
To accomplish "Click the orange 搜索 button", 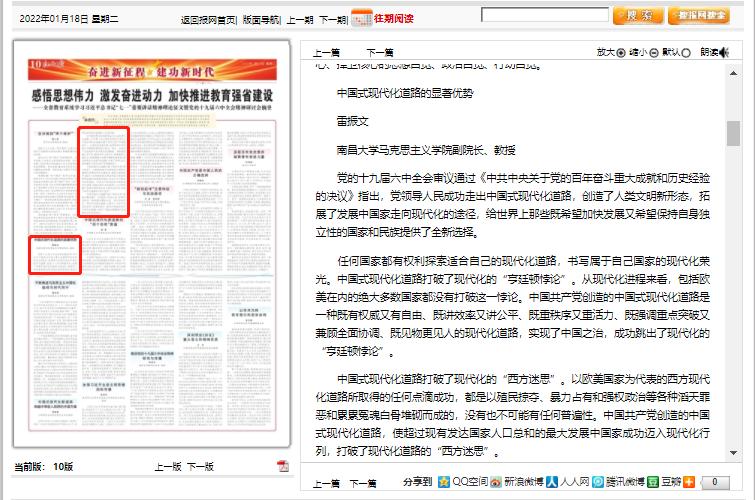I will coord(638,15).
